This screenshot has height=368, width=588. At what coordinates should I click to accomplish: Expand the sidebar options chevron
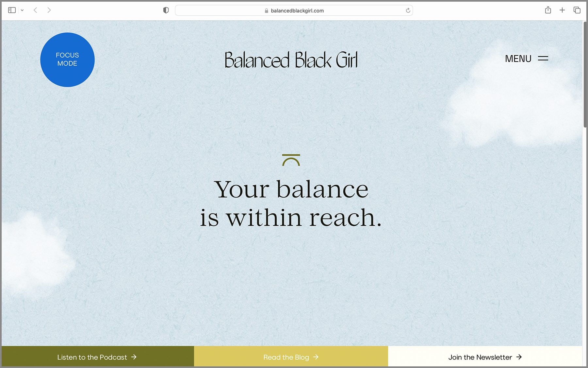22,10
